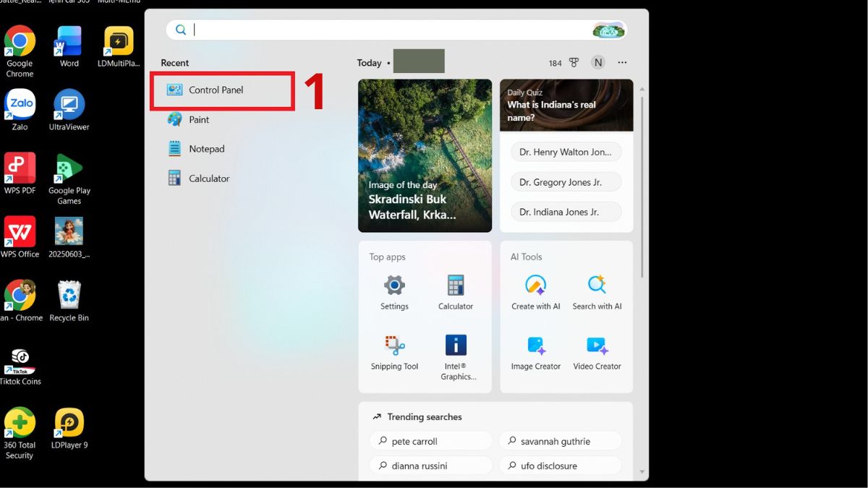Open the N account avatar
This screenshot has height=488, width=868.
[598, 62]
